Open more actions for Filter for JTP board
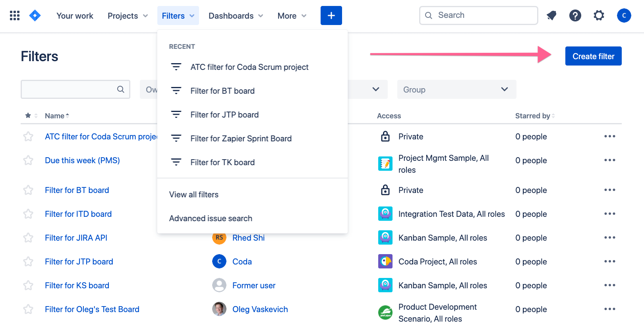644x326 pixels. (609, 261)
